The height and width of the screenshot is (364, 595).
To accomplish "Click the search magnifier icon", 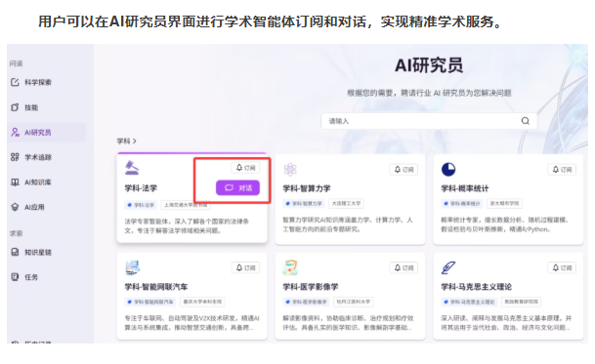I will pyautogui.click(x=526, y=121).
